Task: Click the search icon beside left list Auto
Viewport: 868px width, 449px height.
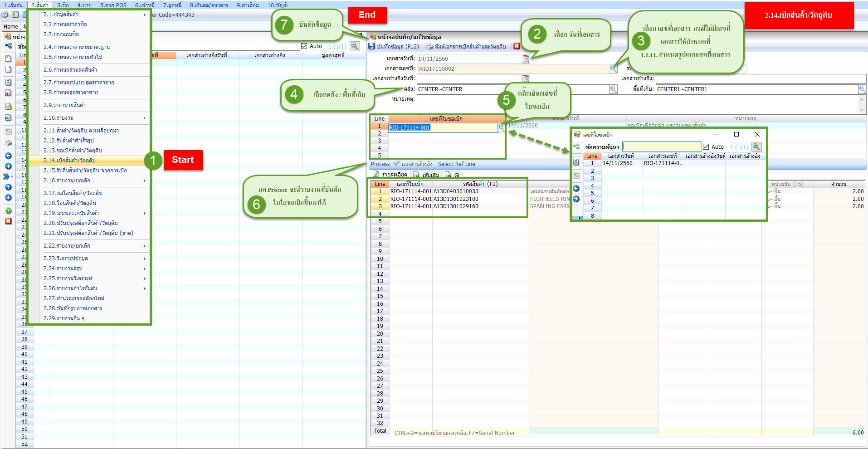Action: click(x=355, y=46)
